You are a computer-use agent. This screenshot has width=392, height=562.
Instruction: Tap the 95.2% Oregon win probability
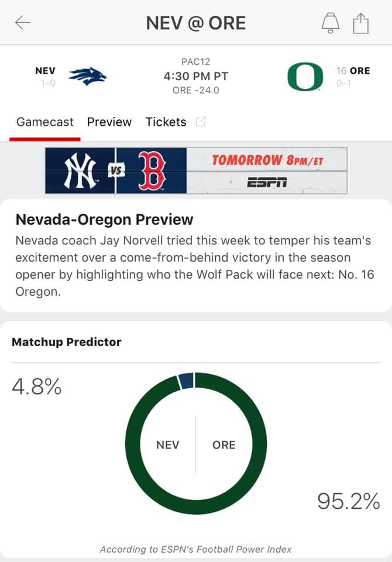click(348, 501)
